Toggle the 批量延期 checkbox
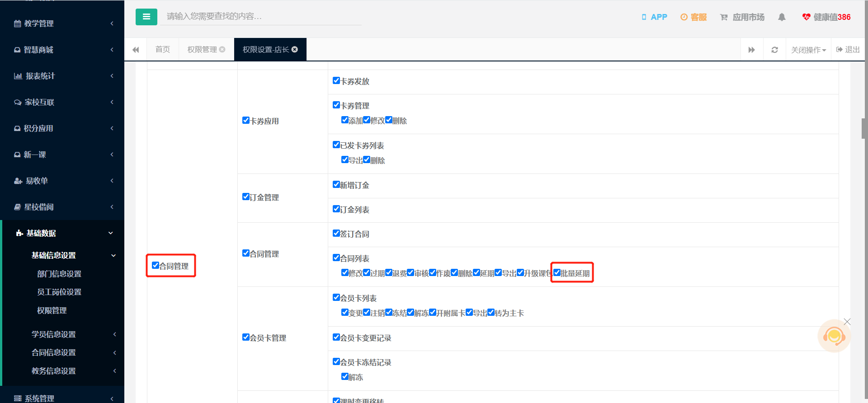Screen dimensions: 868x403 [557, 272]
